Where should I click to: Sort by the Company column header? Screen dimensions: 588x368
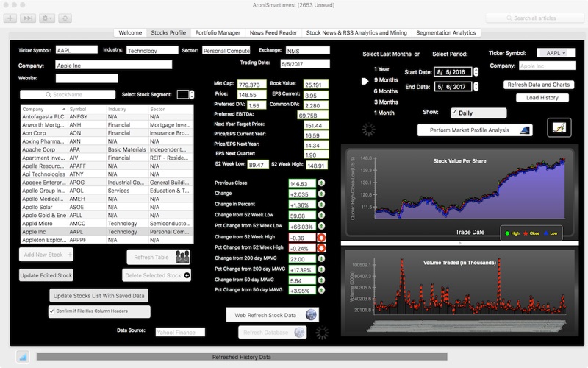click(44, 109)
